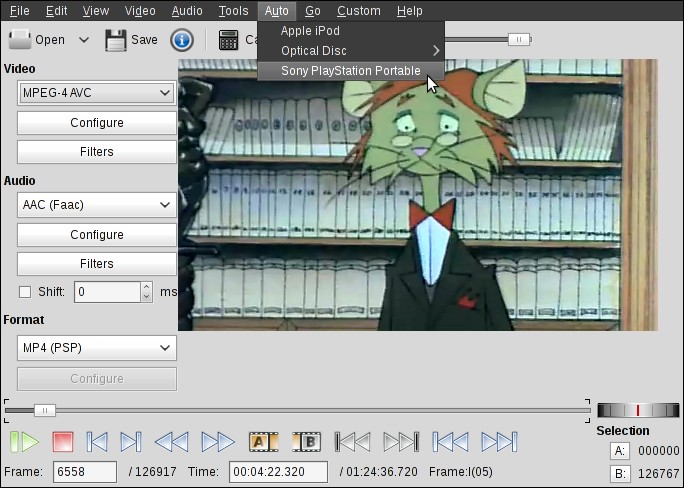Seek to previous black frame
Image resolution: width=684 pixels, height=488 pixels.
(352, 442)
